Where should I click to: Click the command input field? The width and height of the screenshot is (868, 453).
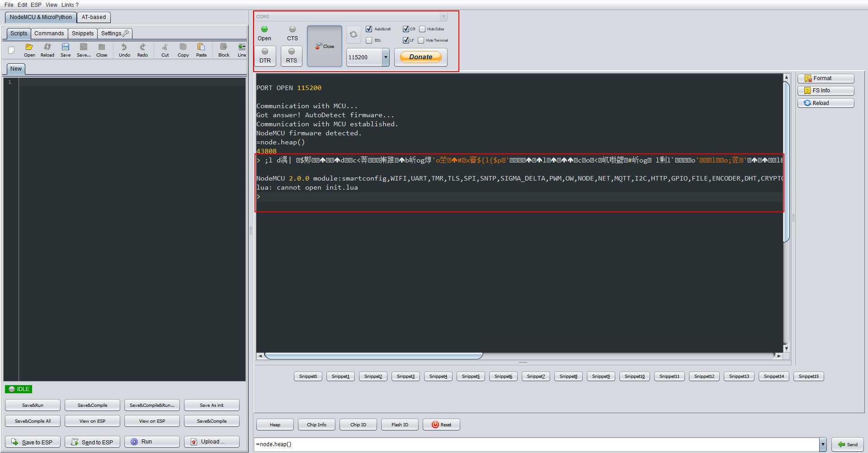tap(537, 444)
